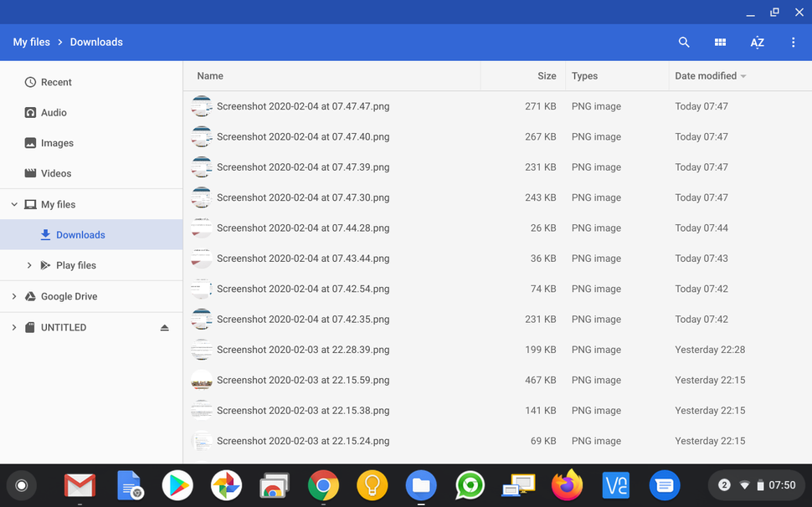Open the three-dot options menu
The height and width of the screenshot is (507, 812).
click(793, 42)
